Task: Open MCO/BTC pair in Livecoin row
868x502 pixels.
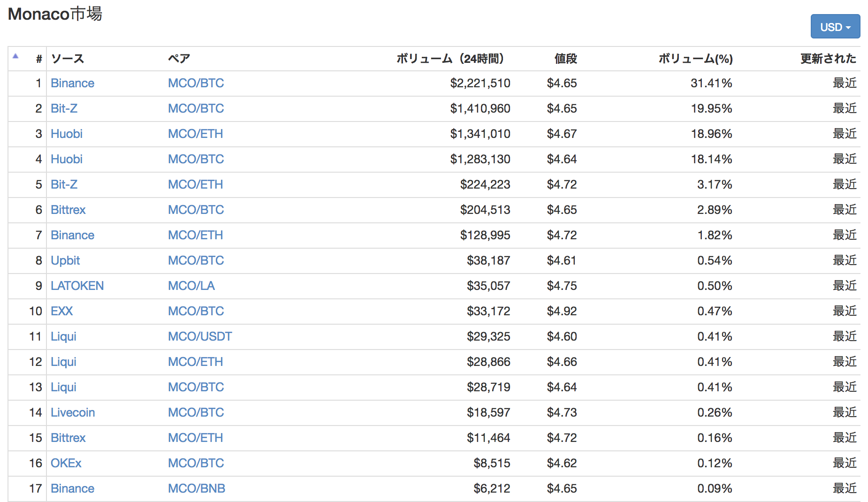Action: tap(196, 412)
